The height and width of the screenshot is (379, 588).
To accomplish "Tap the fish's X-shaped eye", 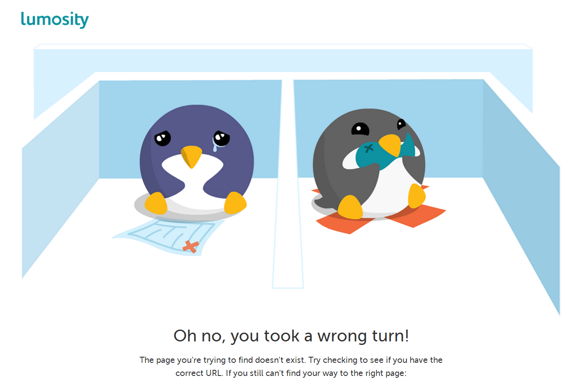I will click(369, 148).
